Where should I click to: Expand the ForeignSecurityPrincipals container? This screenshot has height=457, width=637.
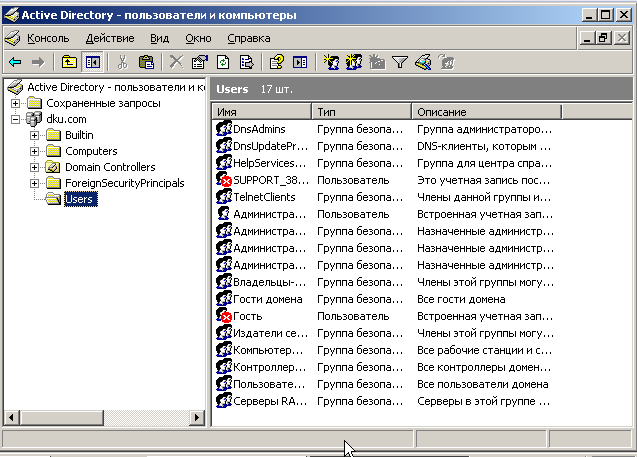(35, 183)
